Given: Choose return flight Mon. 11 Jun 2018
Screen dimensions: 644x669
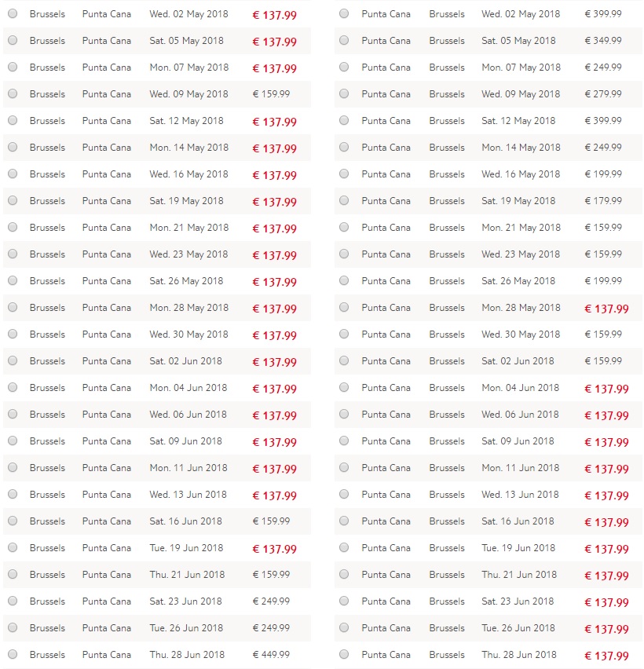Looking at the screenshot, I should (344, 467).
